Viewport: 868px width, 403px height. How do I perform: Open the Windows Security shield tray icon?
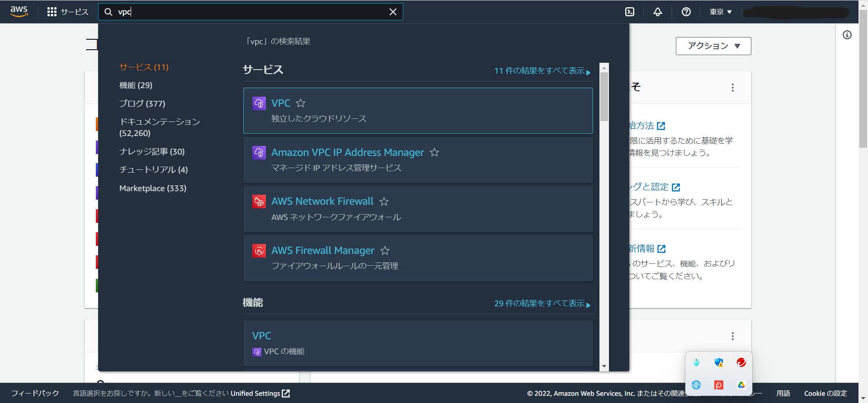click(x=719, y=362)
